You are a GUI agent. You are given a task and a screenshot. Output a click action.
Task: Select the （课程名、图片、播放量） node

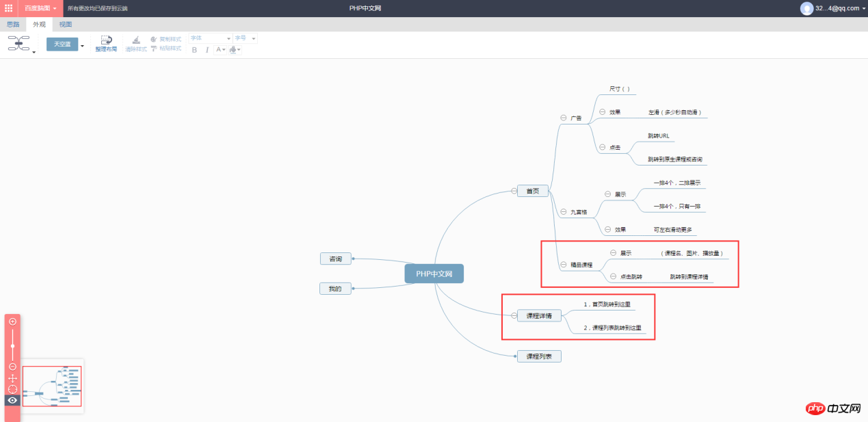point(692,253)
